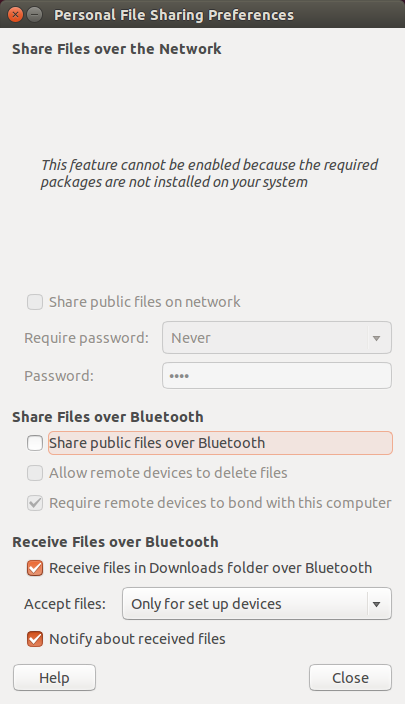Screen dimensions: 405x704
Task: Click the Notify about received files label text
Action: point(137,639)
